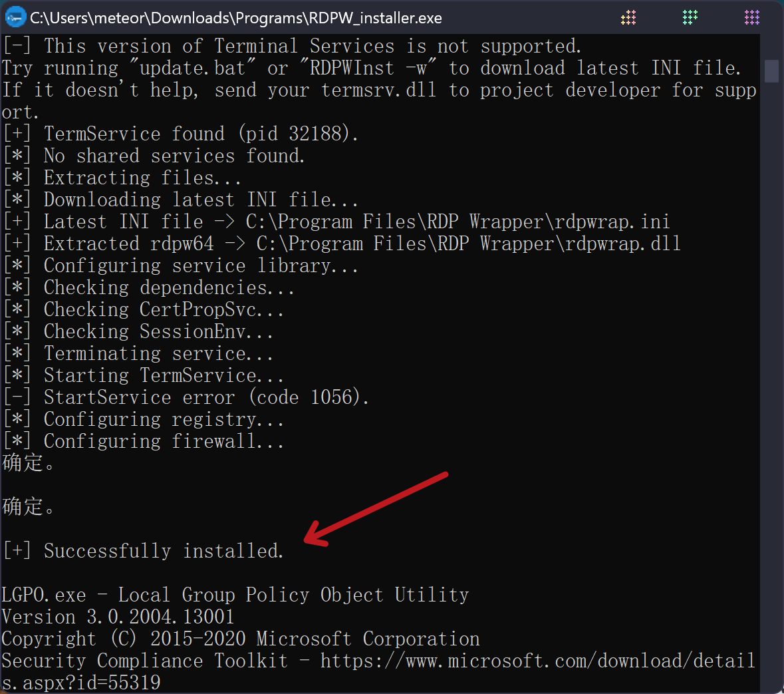
Task: Click the rdpwrap.ini file path text
Action: point(457,222)
